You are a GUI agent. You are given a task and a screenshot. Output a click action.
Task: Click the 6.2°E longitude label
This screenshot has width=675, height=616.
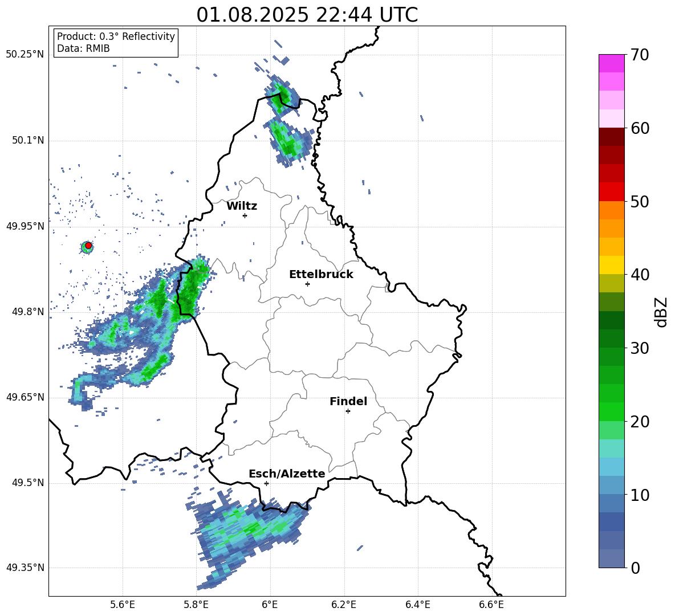pyautogui.click(x=344, y=605)
